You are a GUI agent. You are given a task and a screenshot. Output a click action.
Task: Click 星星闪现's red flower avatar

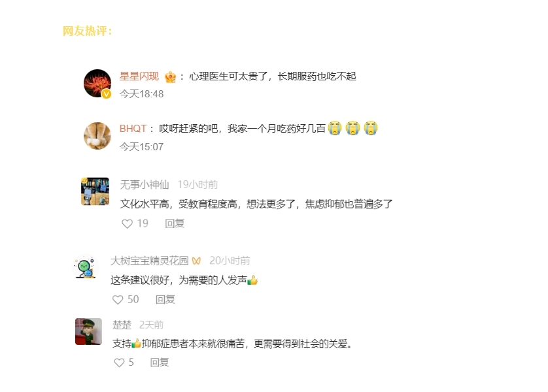[97, 84]
